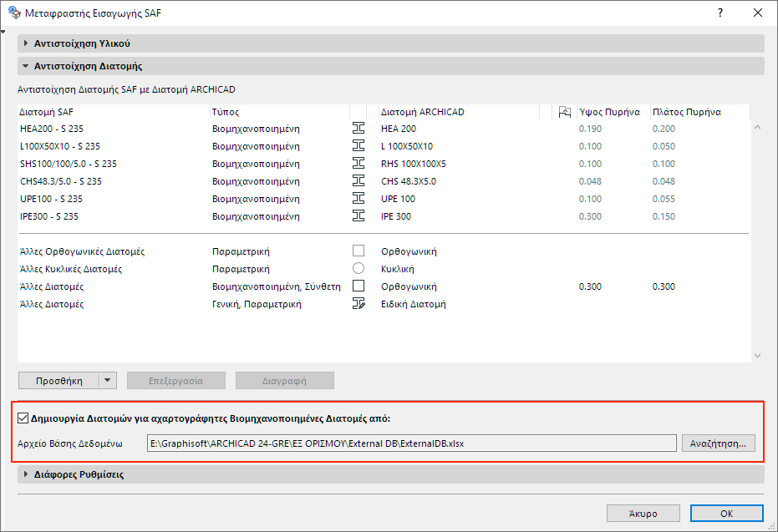Viewport: 778px width, 532px height.
Task: Select the UPE100 - S 235 row
Action: click(x=384, y=198)
